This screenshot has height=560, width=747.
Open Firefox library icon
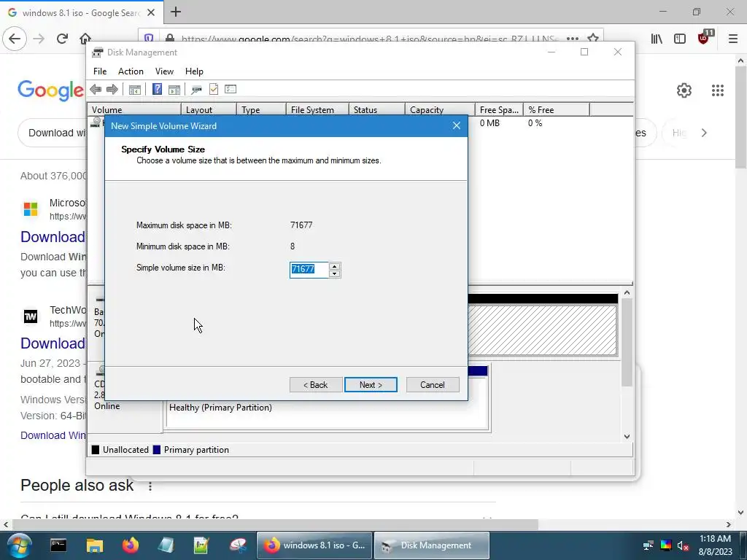coord(657,39)
